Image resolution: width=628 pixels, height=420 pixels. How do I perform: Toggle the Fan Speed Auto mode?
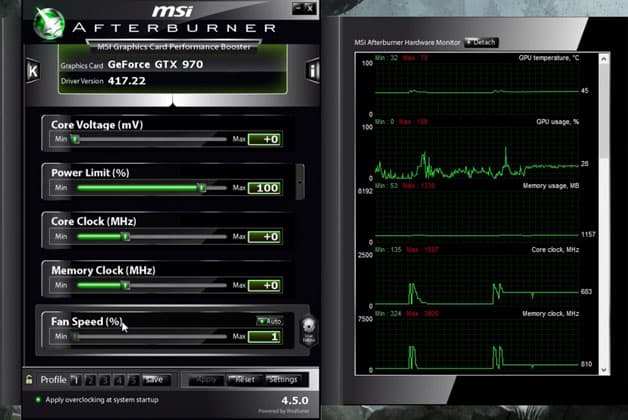coord(270,321)
